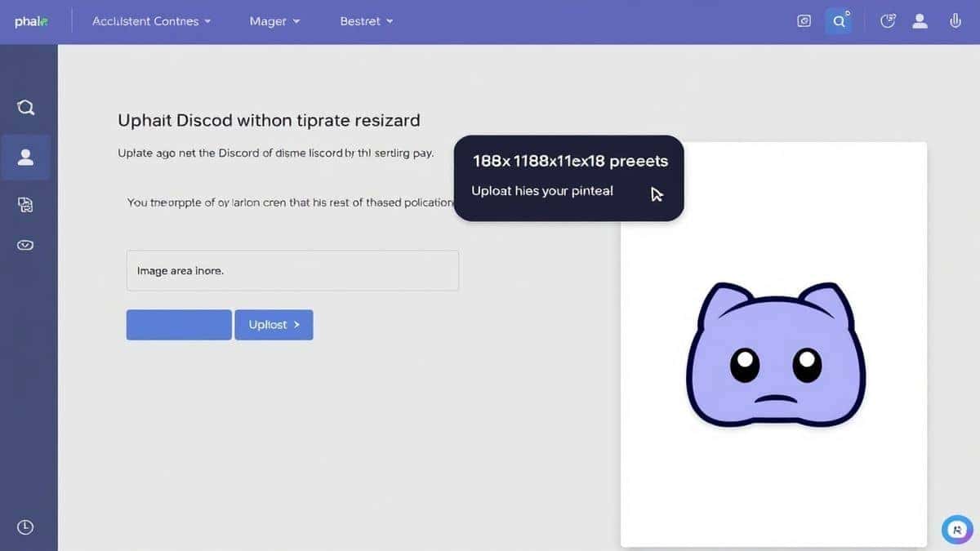Screen dimensions: 980x551
Task: Click the microphone icon in the top bar
Action: (955, 22)
